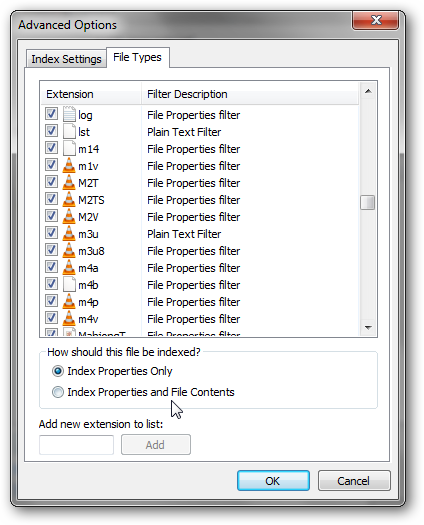This screenshot has height=525, width=424.
Task: Toggle the m3u8 extension checkbox
Action: click(51, 249)
